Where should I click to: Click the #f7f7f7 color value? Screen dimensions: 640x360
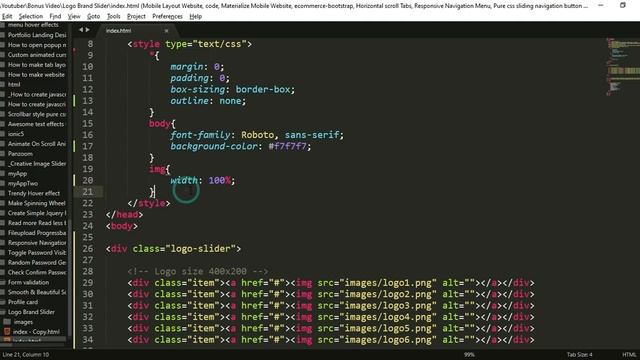click(x=287, y=146)
